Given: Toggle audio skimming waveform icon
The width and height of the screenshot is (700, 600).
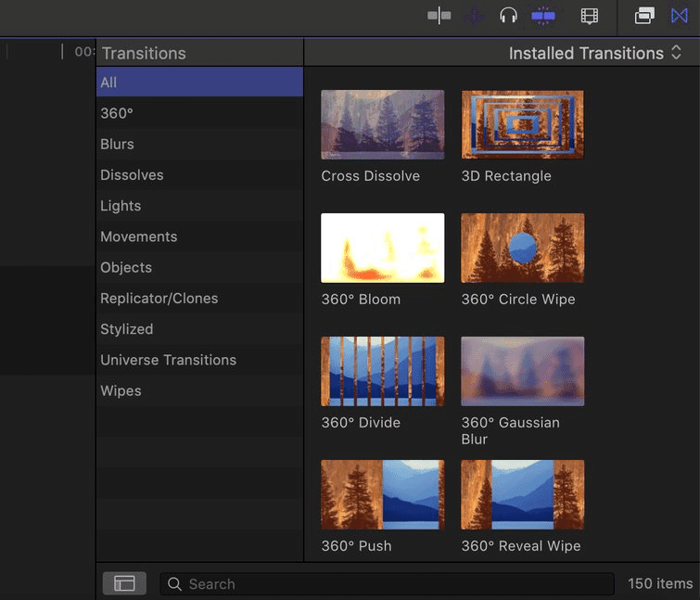Looking at the screenshot, I should (x=474, y=17).
